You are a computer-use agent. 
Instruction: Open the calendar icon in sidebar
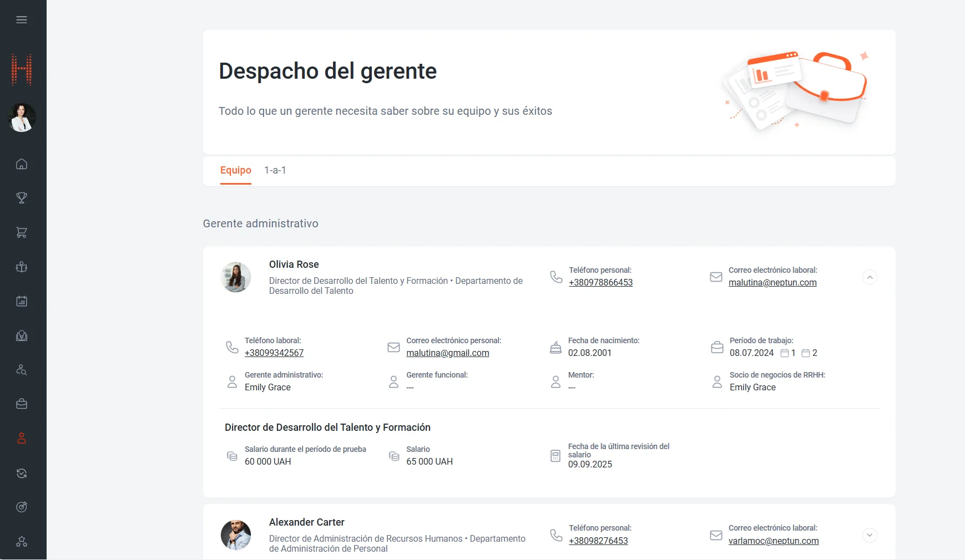click(x=22, y=301)
